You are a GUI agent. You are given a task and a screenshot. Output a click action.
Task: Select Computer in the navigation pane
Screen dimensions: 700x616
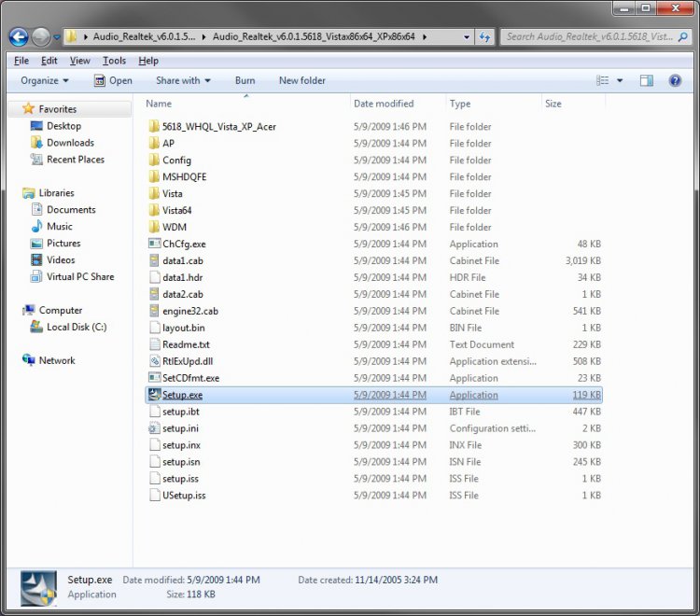click(61, 310)
